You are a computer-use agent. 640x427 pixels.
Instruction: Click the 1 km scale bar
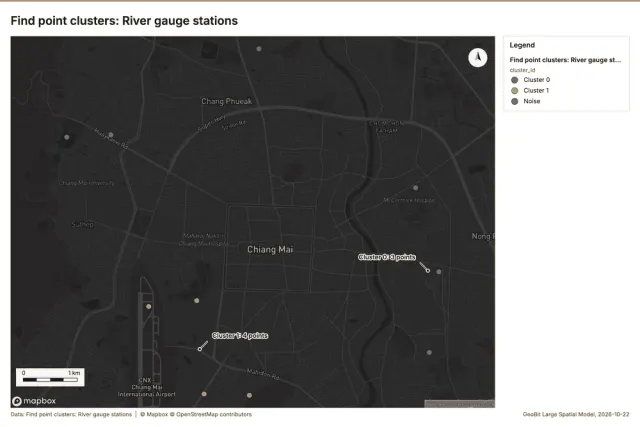click(50, 377)
